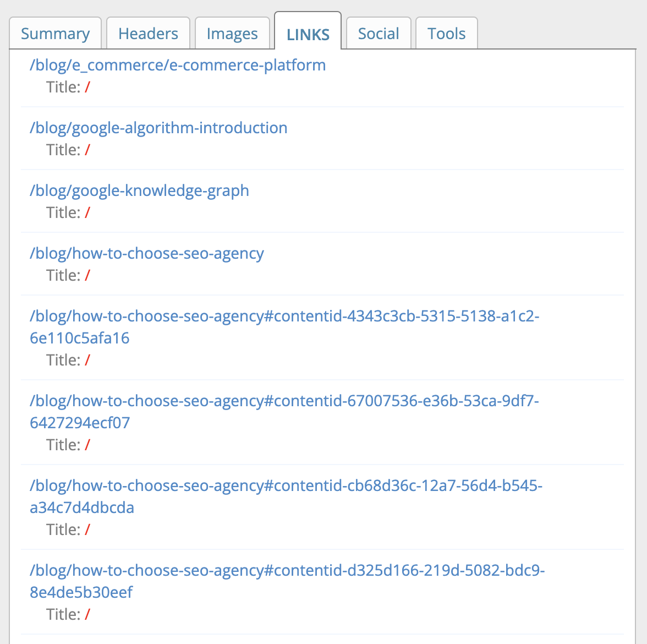Switch to the Tools tab
Screen dimensions: 647x644
pos(446,33)
